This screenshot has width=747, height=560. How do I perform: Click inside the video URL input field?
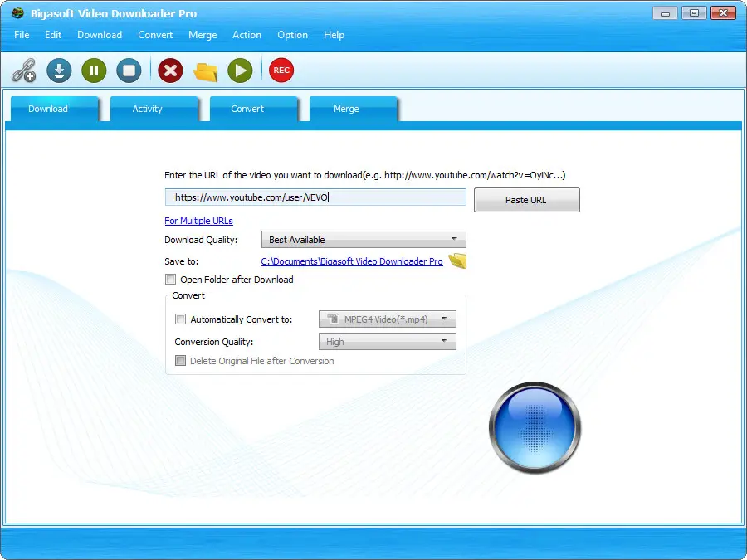[x=315, y=197]
